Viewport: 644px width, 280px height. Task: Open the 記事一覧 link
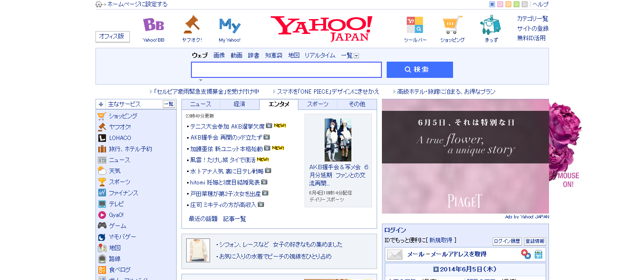tap(235, 219)
